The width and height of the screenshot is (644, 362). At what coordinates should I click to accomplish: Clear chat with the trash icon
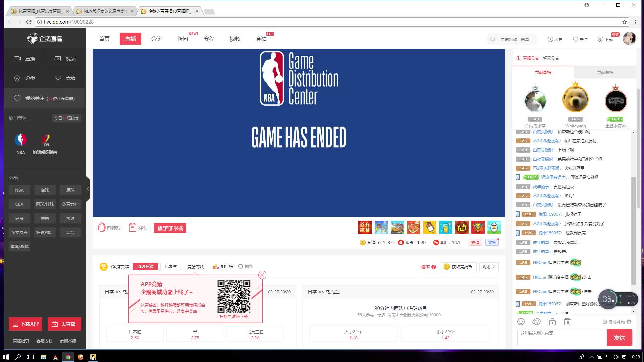(567, 322)
